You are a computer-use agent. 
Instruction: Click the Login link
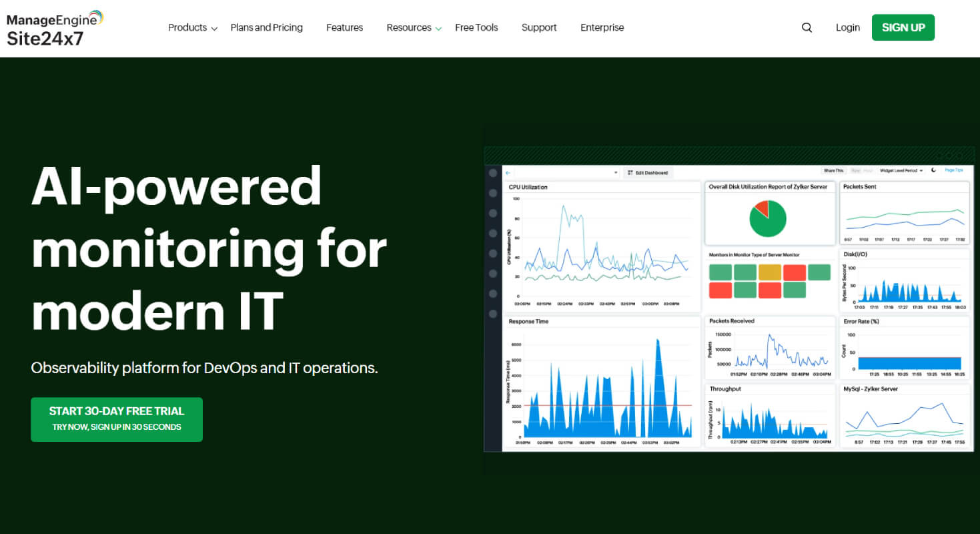[x=847, y=27]
